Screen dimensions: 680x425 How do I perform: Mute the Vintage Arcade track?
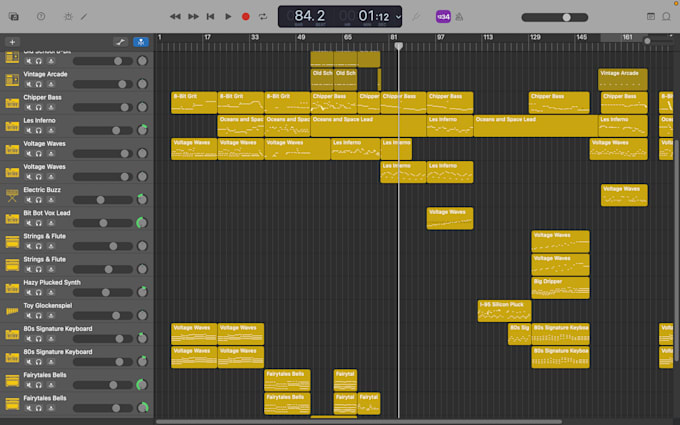pyautogui.click(x=29, y=84)
